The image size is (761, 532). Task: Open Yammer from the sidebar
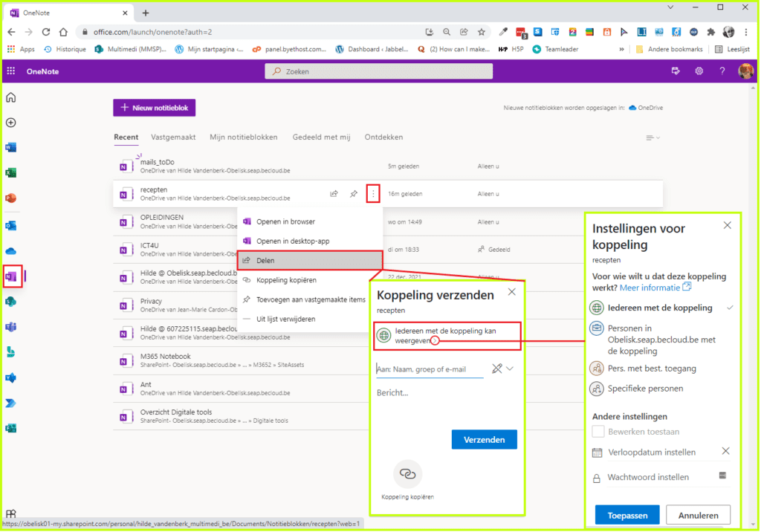point(10,377)
